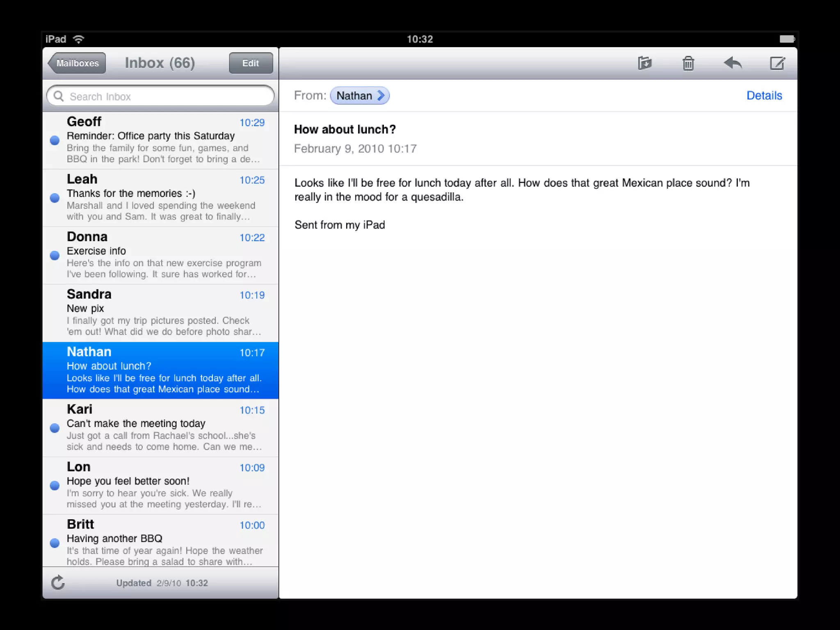The width and height of the screenshot is (840, 630).
Task: Delete message with the trash icon
Action: (x=688, y=64)
